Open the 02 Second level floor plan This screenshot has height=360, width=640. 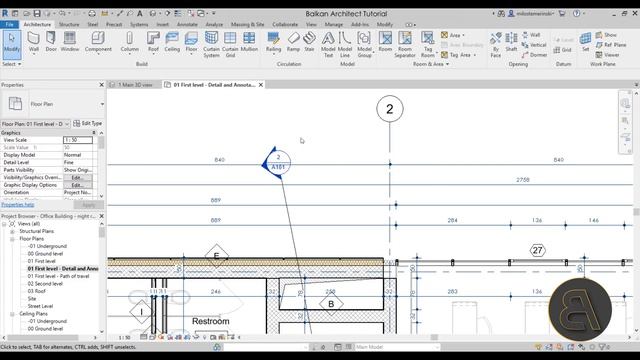(45, 284)
